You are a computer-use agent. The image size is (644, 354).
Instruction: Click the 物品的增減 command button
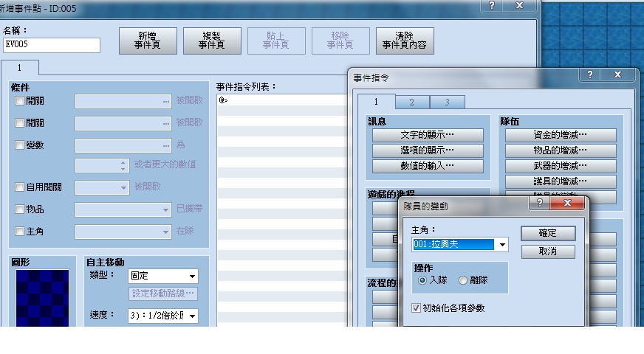(x=561, y=150)
